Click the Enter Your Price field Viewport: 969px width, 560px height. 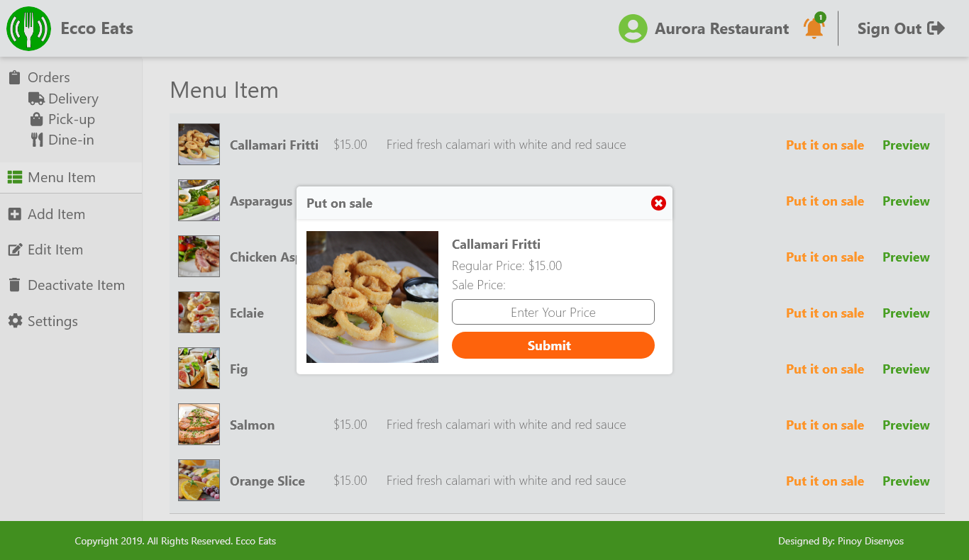tap(553, 312)
